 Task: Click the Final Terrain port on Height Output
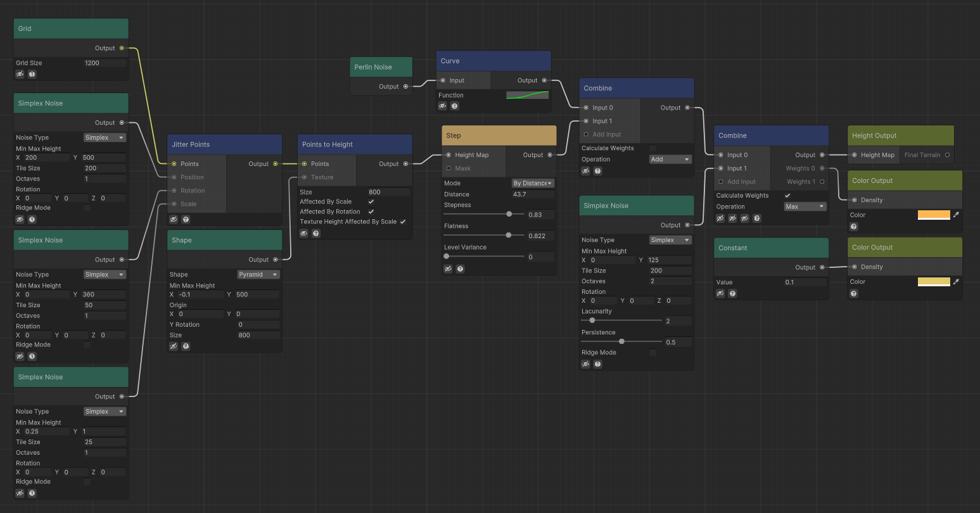[x=947, y=155]
